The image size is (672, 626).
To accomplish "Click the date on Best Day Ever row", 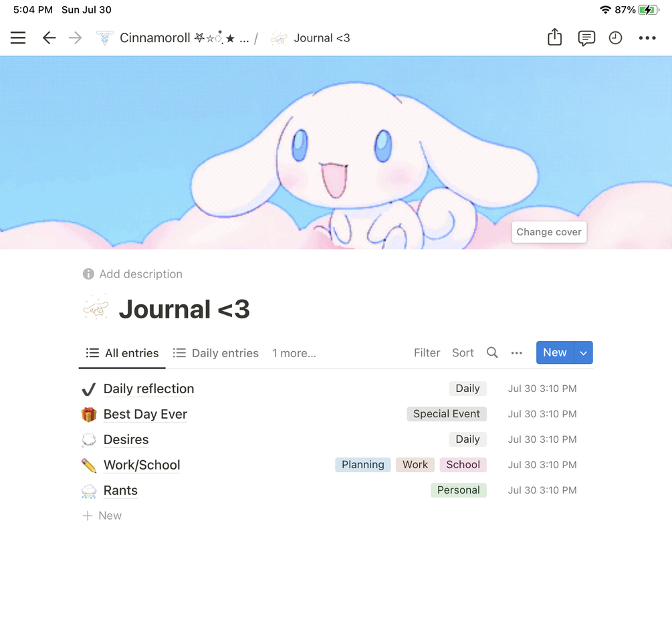I will coord(542,414).
